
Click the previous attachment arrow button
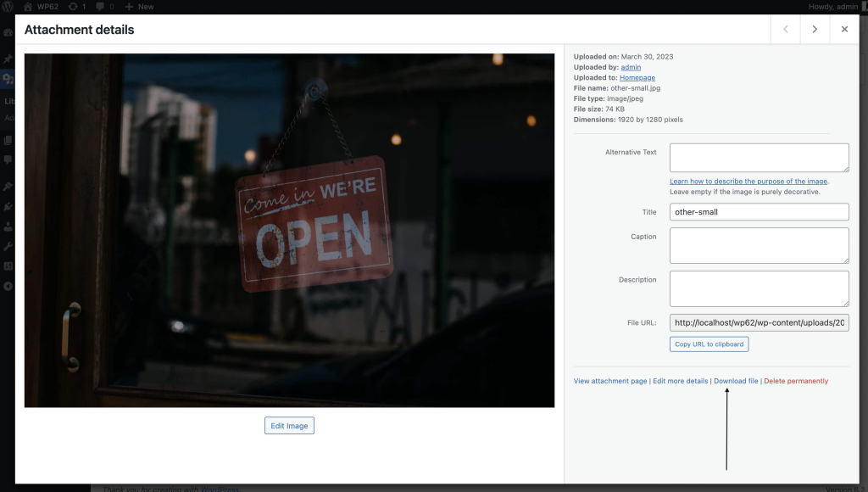click(784, 29)
